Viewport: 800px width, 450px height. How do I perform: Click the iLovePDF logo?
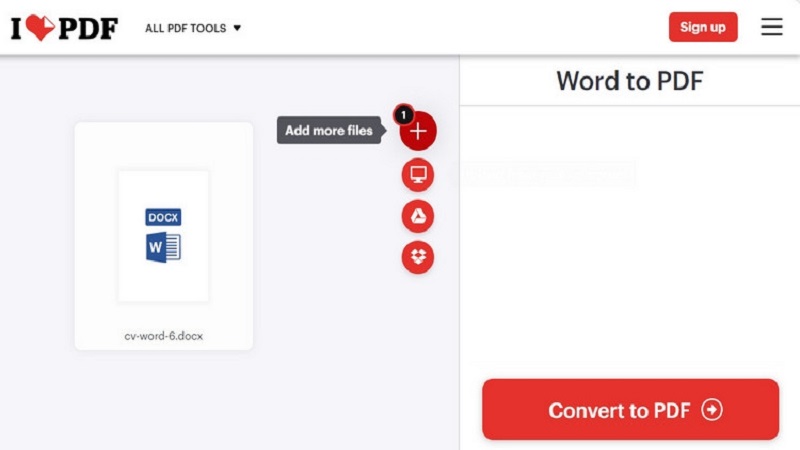pos(64,28)
